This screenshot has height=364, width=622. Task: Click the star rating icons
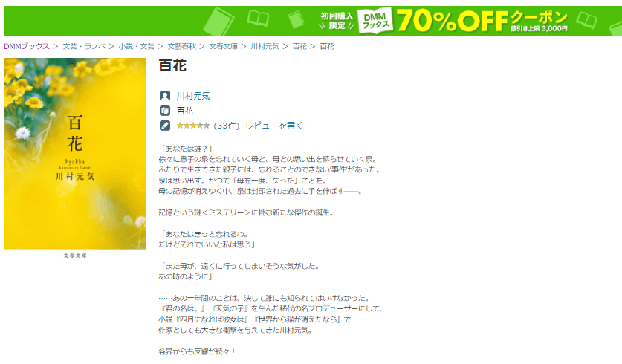coord(192,126)
